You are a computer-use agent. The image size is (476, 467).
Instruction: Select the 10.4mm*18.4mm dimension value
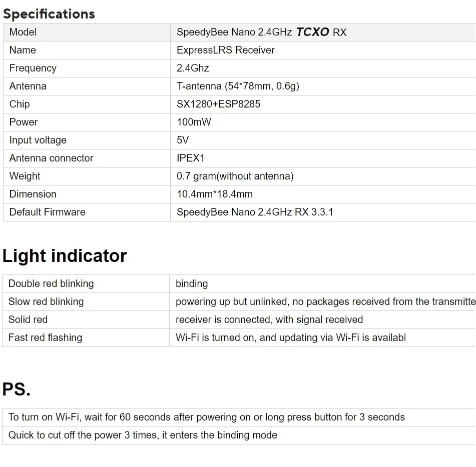[x=215, y=194]
